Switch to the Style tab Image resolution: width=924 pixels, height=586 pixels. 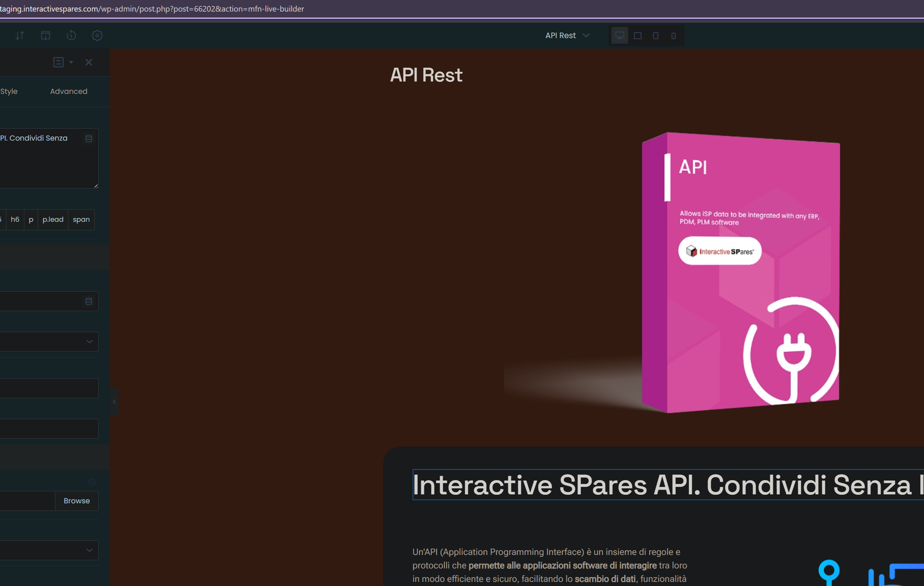tap(9, 91)
